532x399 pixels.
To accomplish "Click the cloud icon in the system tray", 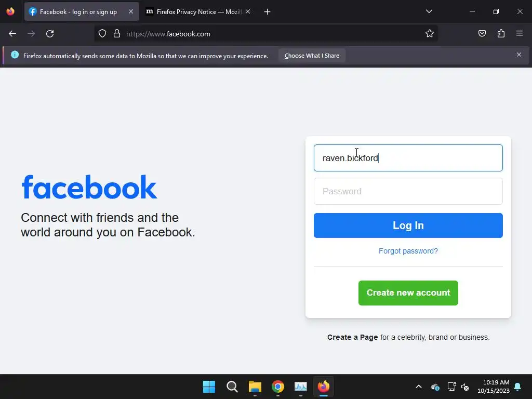I will [x=435, y=387].
